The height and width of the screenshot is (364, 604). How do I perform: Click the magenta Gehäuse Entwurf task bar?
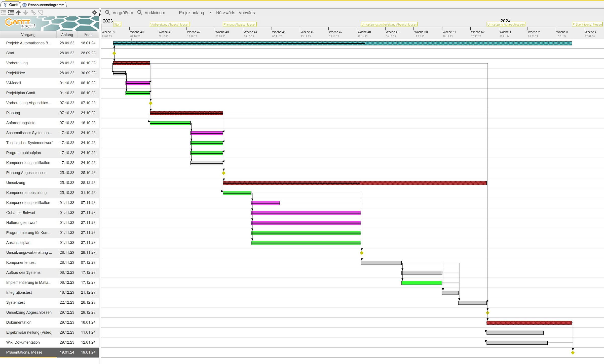[x=306, y=213]
